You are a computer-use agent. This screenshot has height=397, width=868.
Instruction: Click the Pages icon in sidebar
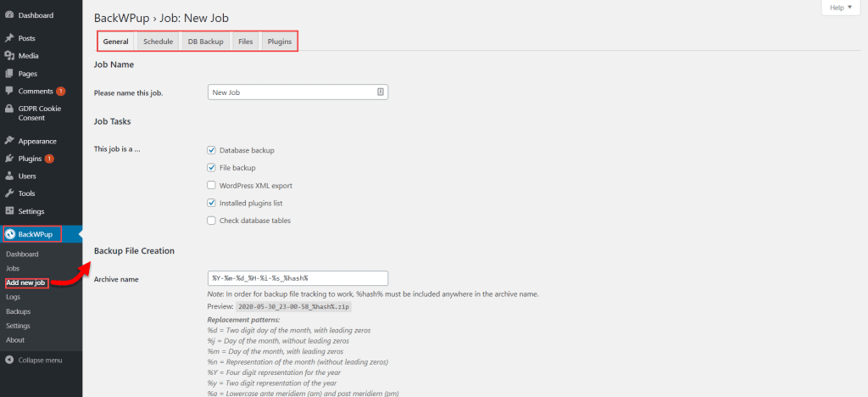click(x=9, y=74)
